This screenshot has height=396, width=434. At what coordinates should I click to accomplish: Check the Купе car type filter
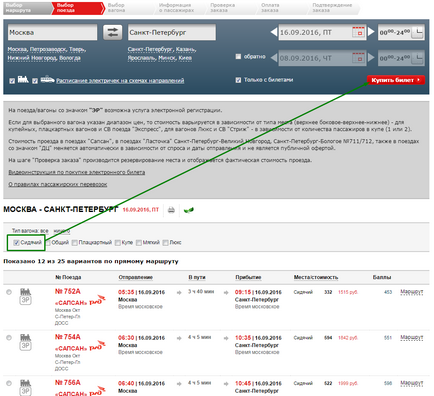click(x=117, y=242)
